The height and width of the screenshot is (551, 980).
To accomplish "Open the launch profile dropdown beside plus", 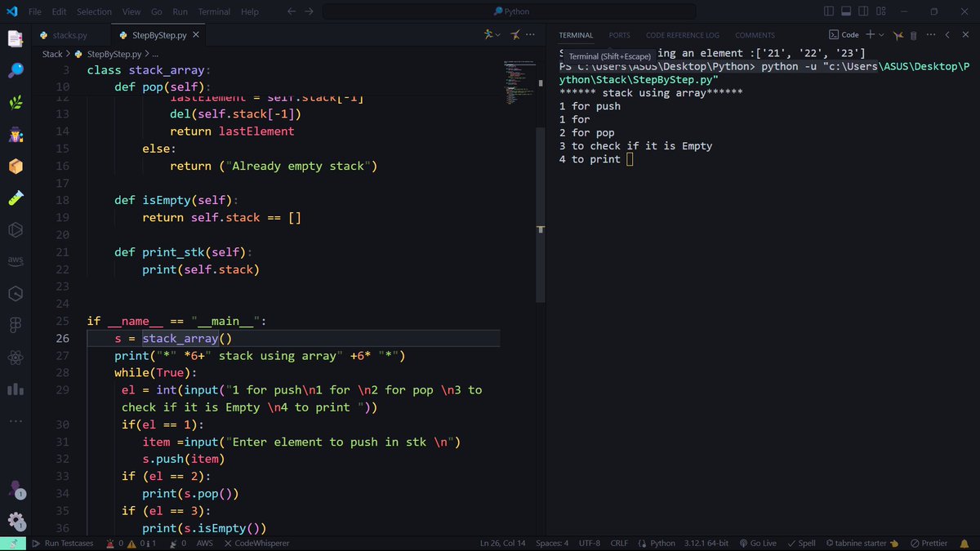I will (x=882, y=35).
